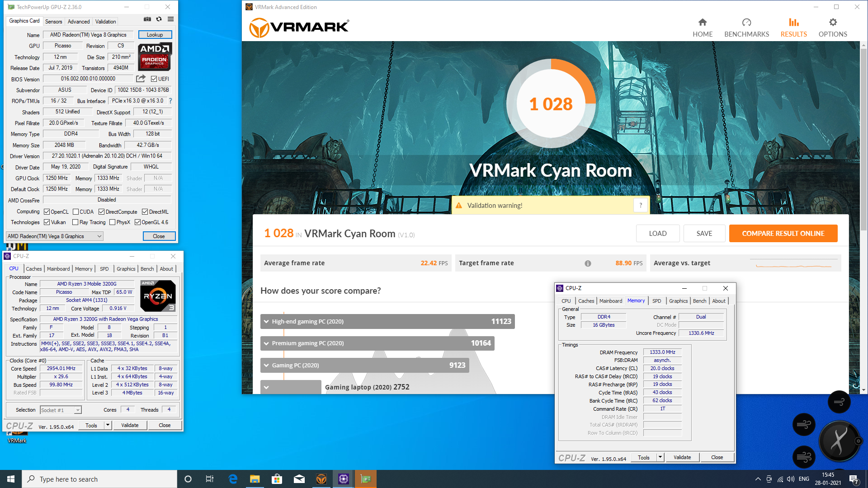The width and height of the screenshot is (868, 488).
Task: Open Cortana circle icon on taskbar
Action: 188,479
